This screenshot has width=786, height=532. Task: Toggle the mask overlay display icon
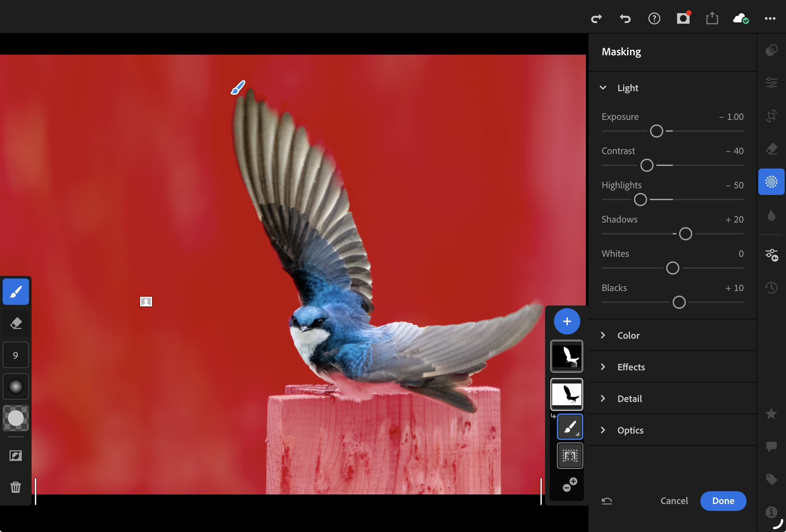[x=15, y=456]
